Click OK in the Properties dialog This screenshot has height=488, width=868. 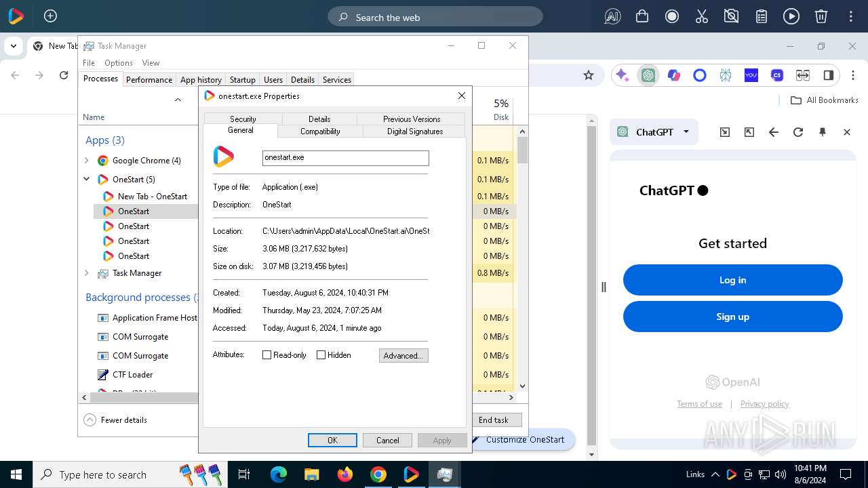(x=332, y=440)
